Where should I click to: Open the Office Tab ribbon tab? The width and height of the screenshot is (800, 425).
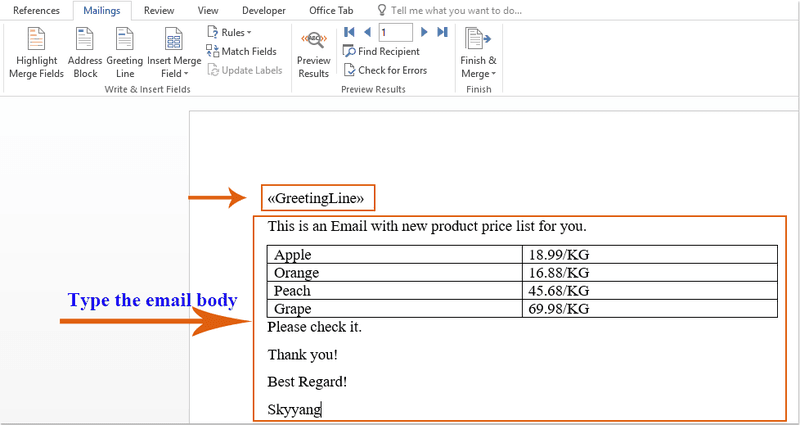pos(331,10)
